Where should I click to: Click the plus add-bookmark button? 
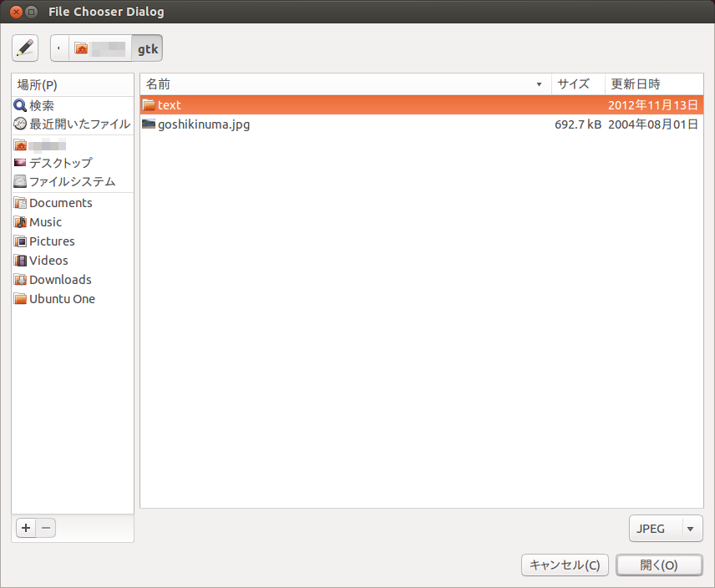coord(26,528)
